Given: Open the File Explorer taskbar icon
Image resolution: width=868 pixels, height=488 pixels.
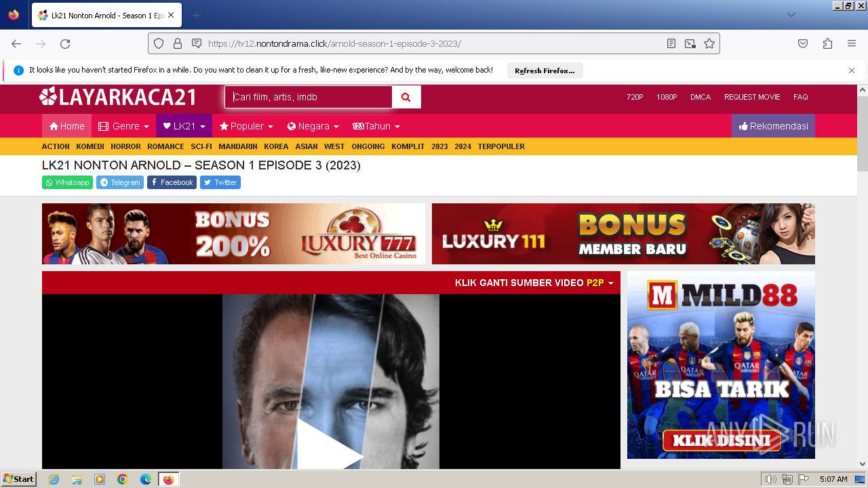Looking at the screenshot, I should coord(77,479).
